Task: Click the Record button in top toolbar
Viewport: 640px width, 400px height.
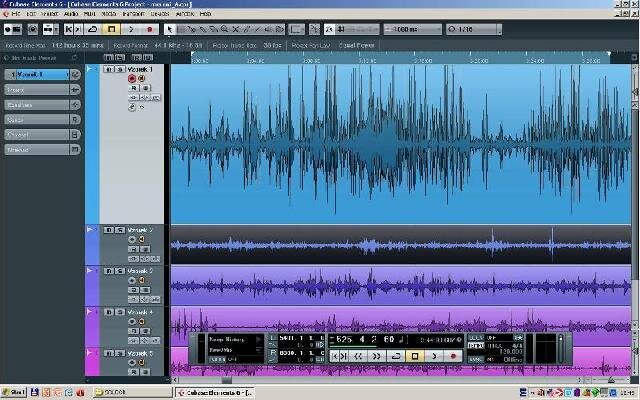Action: [149, 29]
